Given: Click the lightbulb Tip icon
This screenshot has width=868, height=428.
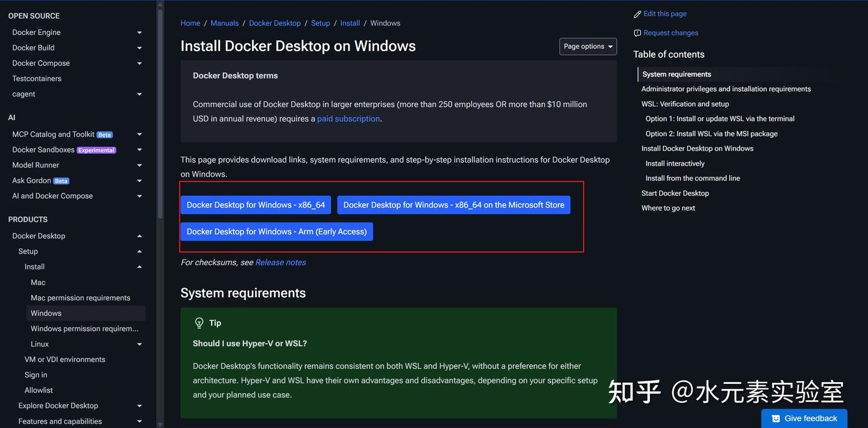Looking at the screenshot, I should click(x=199, y=323).
